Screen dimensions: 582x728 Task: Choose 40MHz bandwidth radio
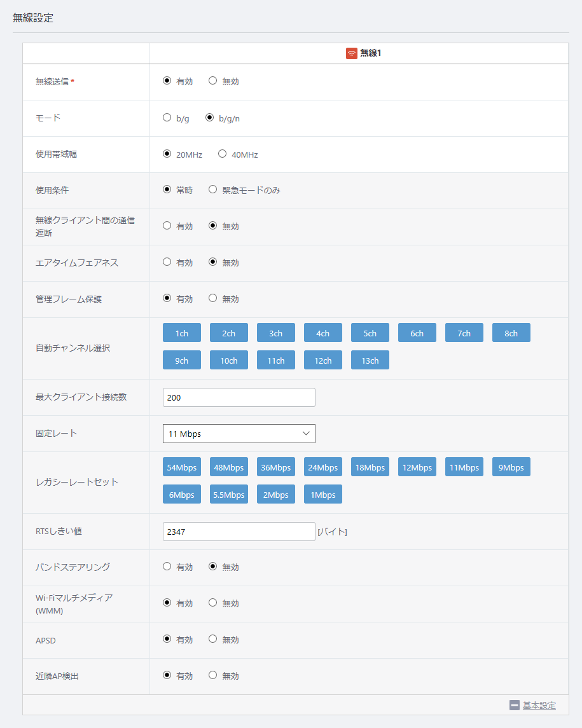[x=222, y=154]
